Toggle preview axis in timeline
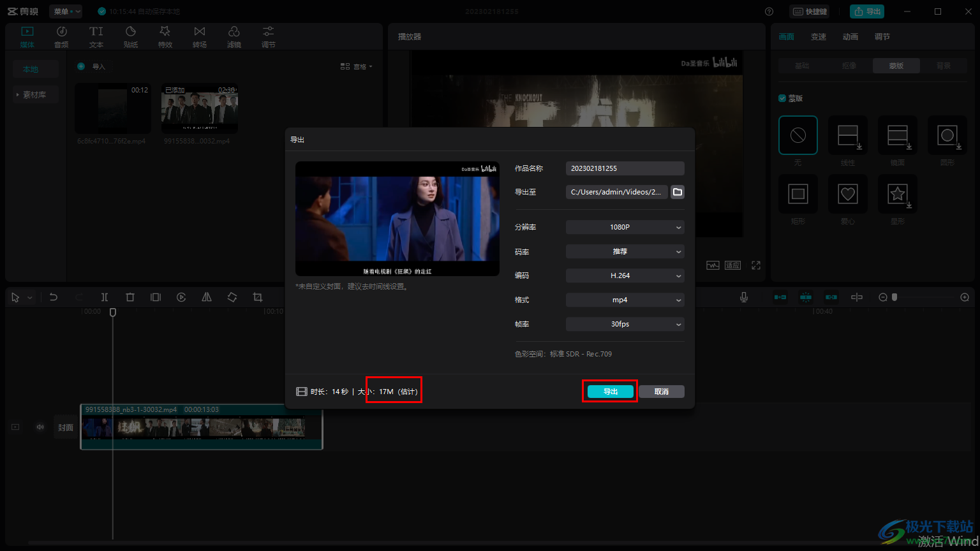The image size is (980, 551). tap(857, 297)
